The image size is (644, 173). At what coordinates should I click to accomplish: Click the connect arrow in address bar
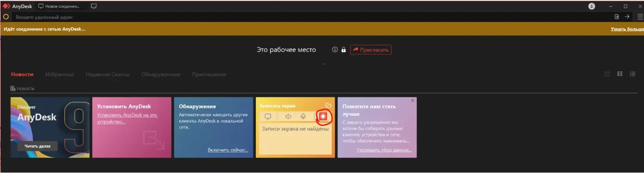[627, 17]
